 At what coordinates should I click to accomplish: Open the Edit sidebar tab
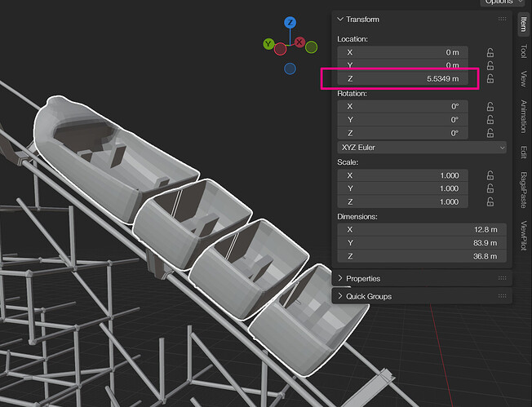point(524,152)
